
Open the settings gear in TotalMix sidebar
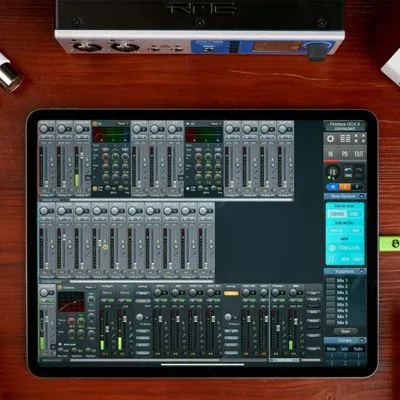pos(330,139)
